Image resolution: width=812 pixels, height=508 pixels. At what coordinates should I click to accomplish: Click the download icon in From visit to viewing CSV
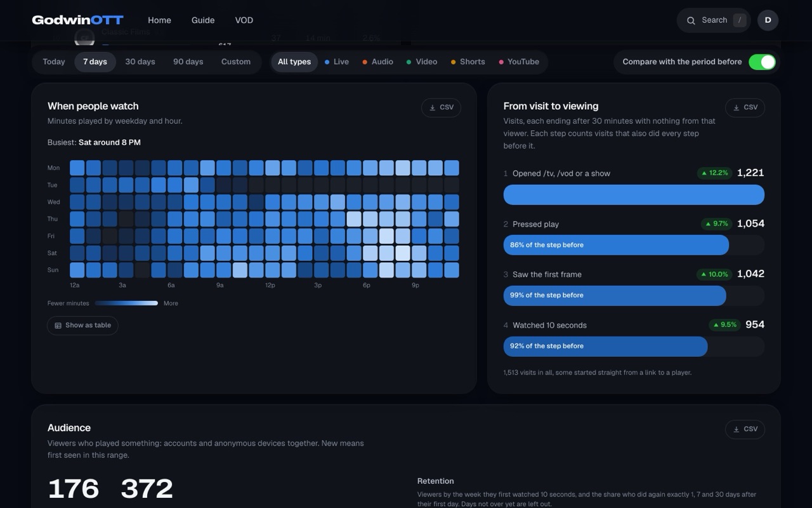pos(737,108)
